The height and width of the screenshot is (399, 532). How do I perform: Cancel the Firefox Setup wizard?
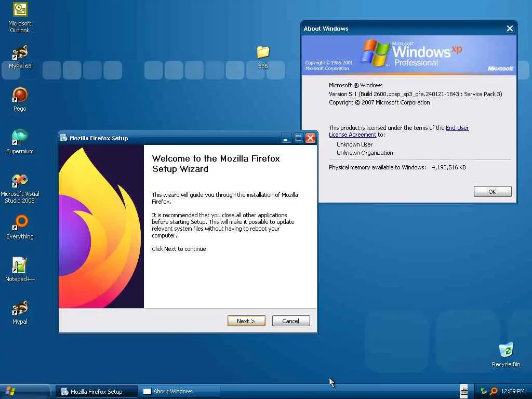click(291, 321)
